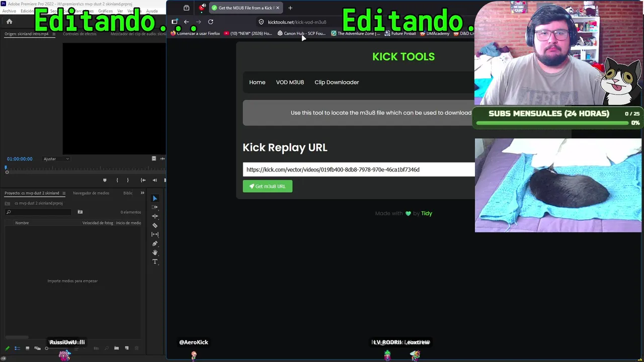Open the Ajustar zoom dropdown
The image size is (644, 362).
[x=56, y=159]
